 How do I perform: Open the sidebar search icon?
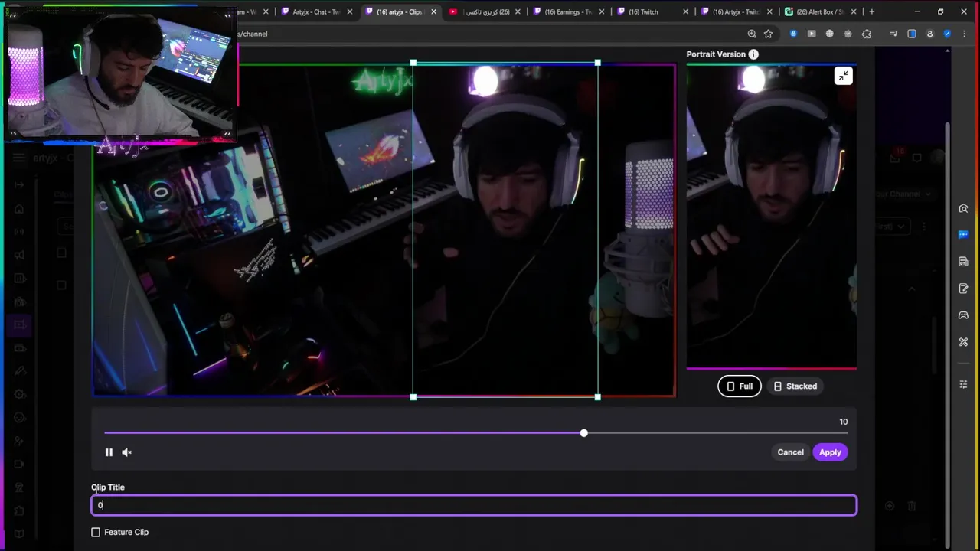963,209
